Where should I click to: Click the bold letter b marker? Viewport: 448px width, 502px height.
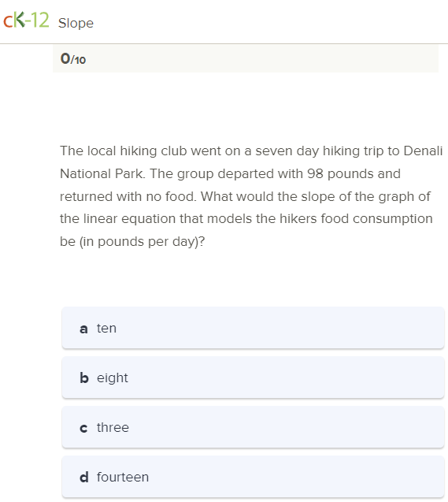pos(83,377)
